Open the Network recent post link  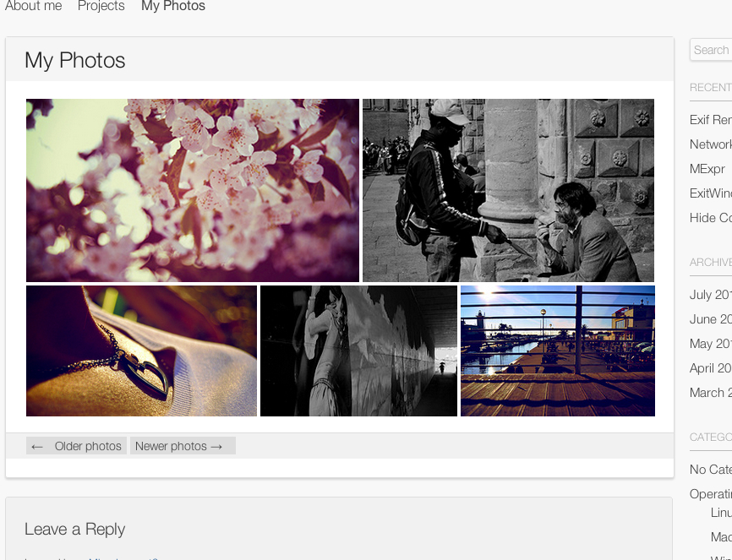[710, 144]
